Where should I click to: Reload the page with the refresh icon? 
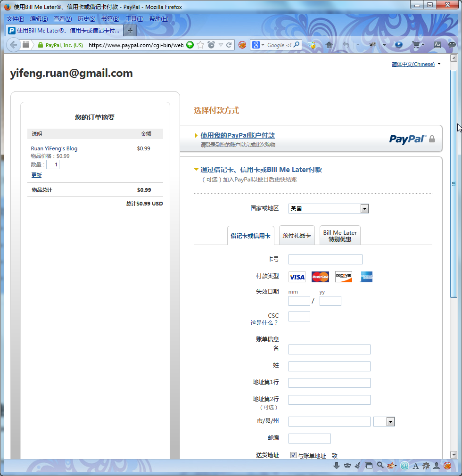229,45
